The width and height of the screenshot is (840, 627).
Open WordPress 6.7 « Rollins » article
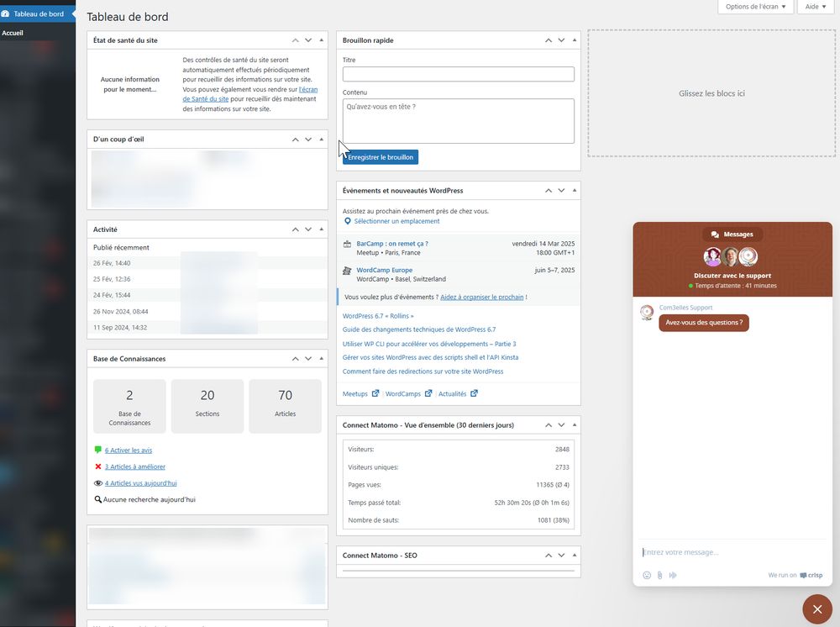click(378, 316)
